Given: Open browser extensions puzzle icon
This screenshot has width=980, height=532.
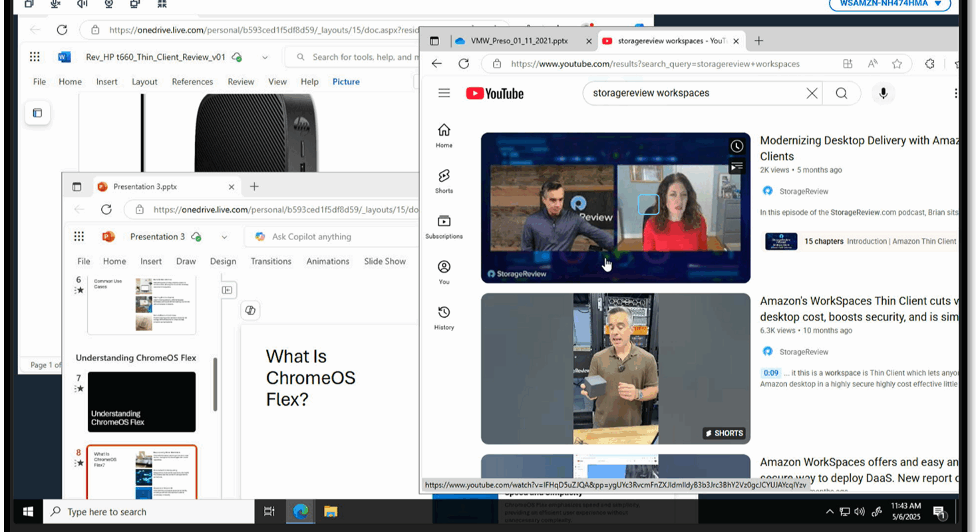Looking at the screenshot, I should [930, 64].
